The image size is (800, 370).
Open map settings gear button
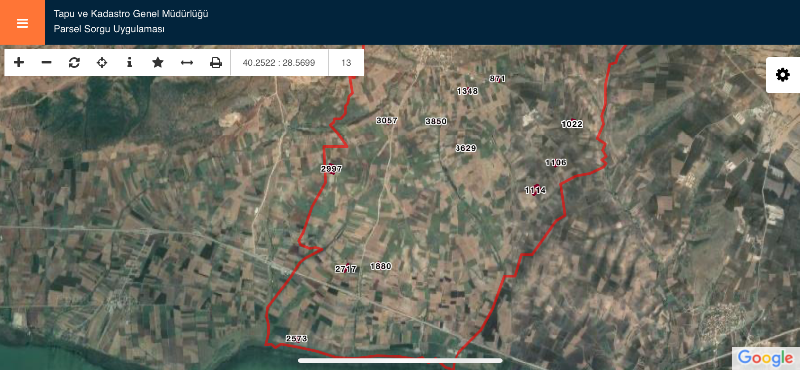coord(783,75)
